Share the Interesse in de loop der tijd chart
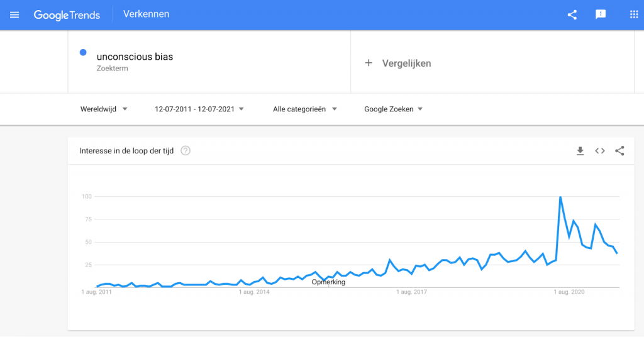The width and height of the screenshot is (644, 337). coord(619,151)
